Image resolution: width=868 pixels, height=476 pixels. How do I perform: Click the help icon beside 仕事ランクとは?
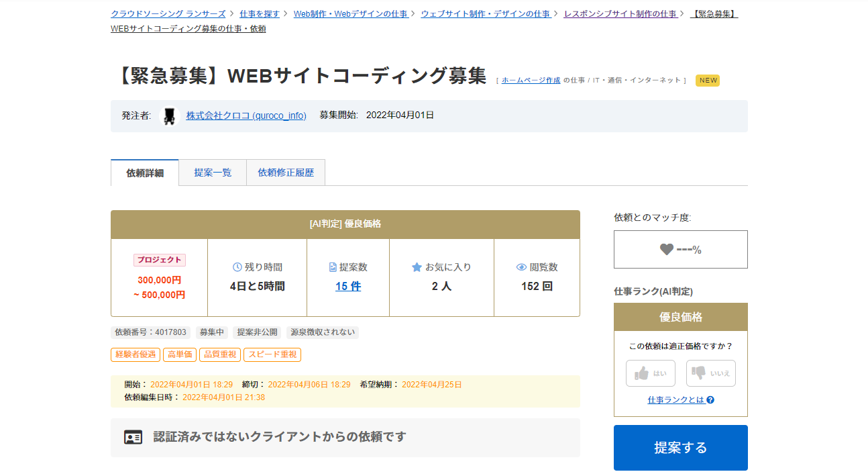tap(710, 399)
